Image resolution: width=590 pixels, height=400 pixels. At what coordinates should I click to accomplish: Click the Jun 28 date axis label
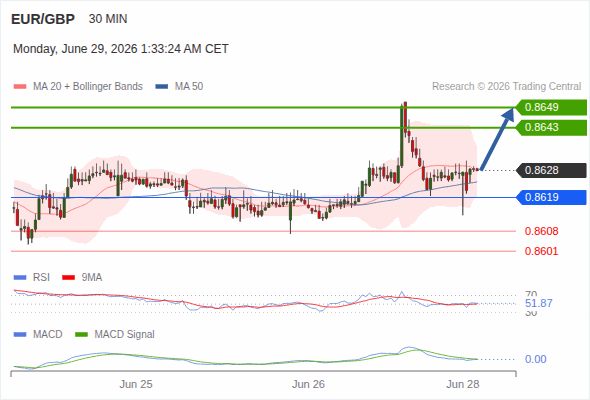[x=463, y=384]
